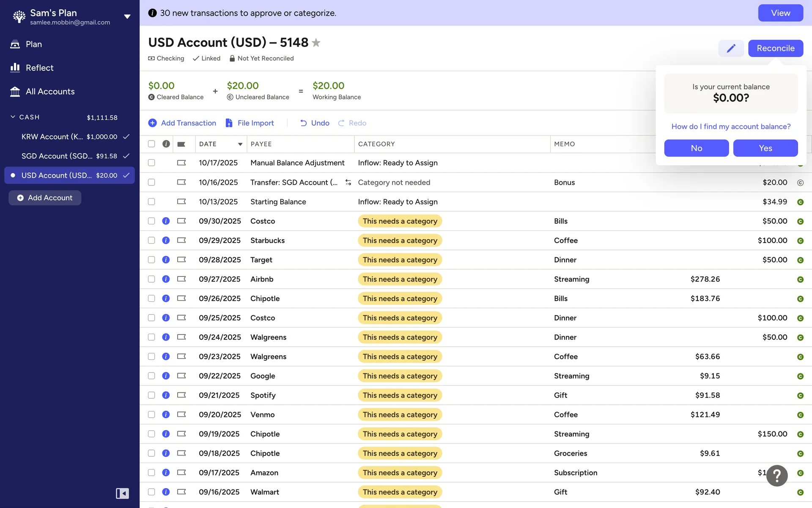The height and width of the screenshot is (508, 812).
Task: Open File Import
Action: (250, 123)
